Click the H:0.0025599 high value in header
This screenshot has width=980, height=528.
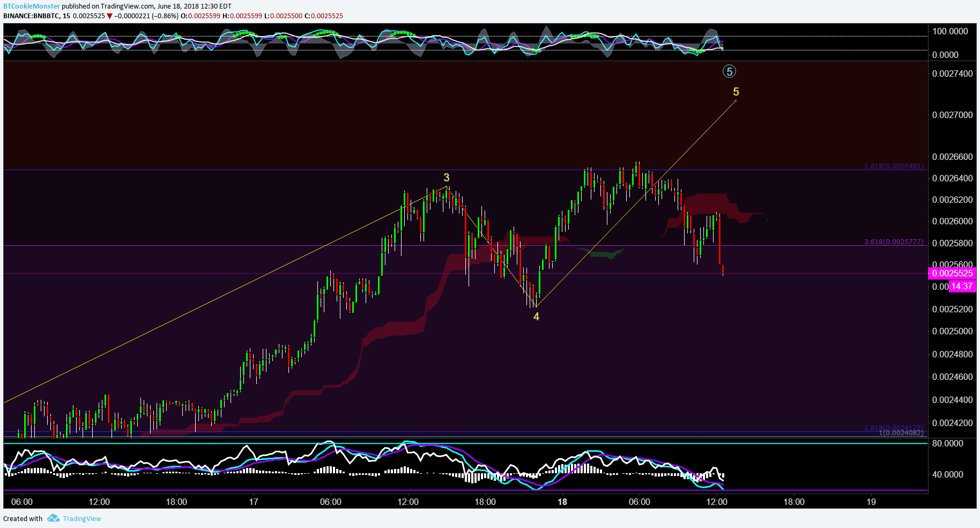click(242, 16)
